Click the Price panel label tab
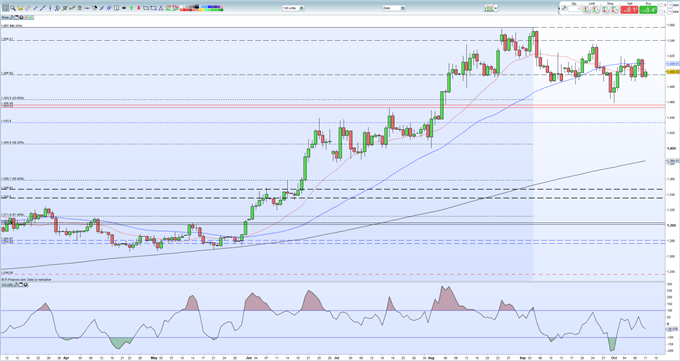This screenshot has height=361, width=680. 5,17
